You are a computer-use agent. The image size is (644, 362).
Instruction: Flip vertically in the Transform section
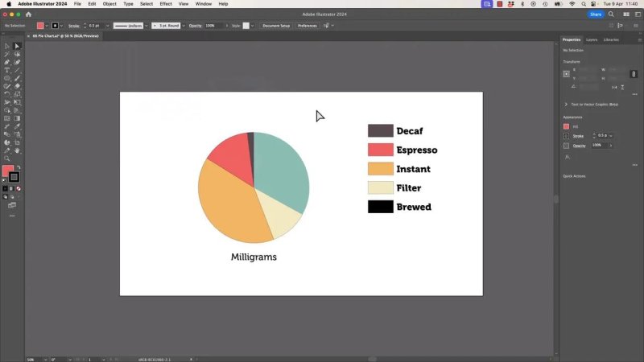point(622,87)
